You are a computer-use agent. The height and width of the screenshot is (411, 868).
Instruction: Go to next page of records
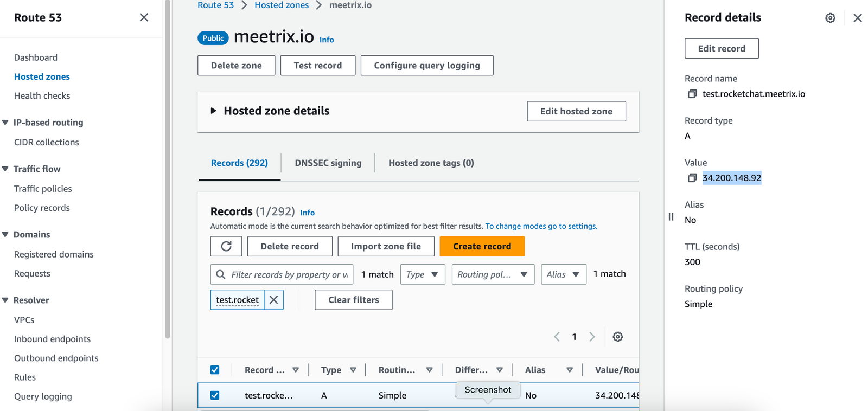point(592,337)
